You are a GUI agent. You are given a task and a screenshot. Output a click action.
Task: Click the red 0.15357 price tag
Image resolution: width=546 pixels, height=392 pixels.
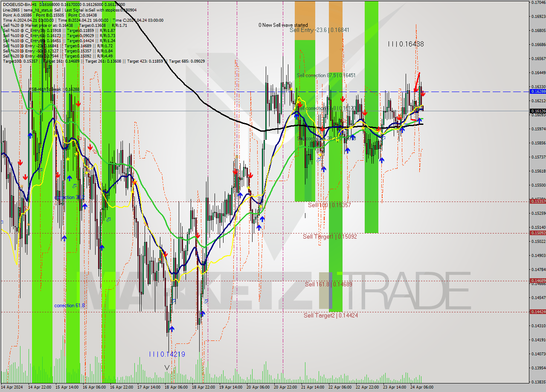[x=537, y=202]
